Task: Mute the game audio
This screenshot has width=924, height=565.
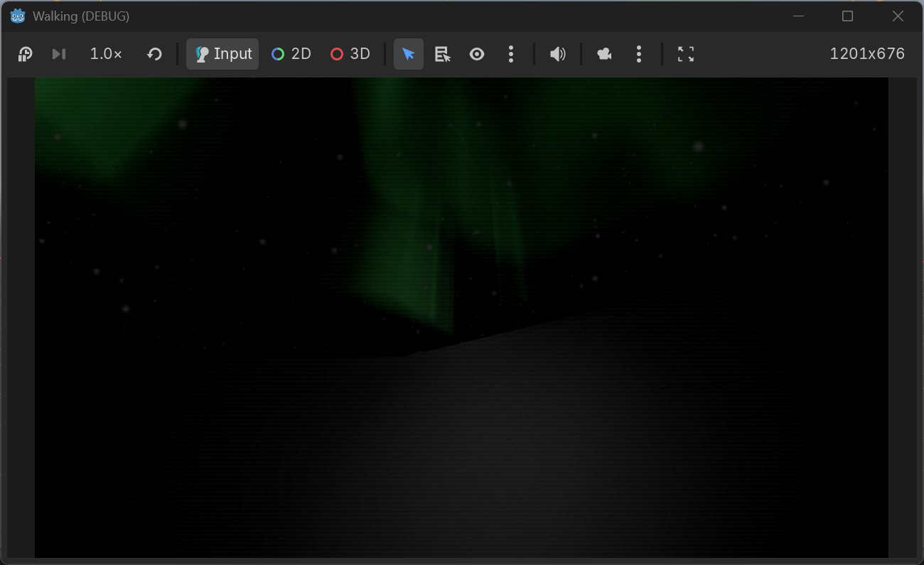Action: click(x=558, y=54)
